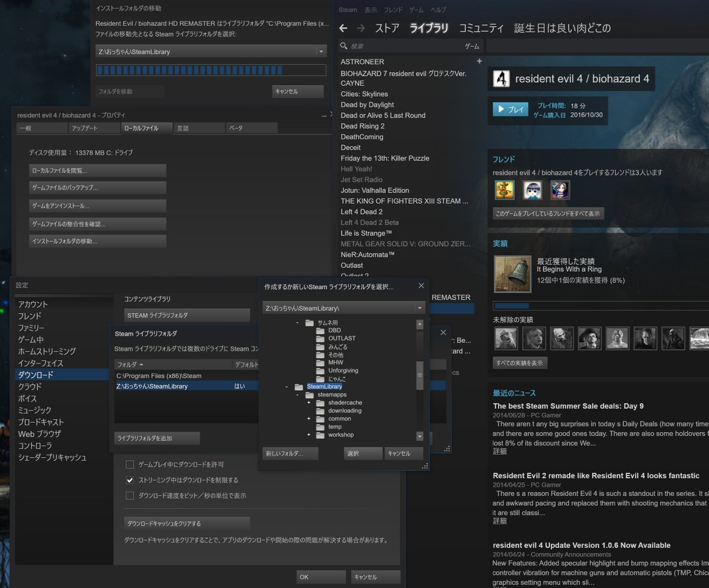The width and height of the screenshot is (709, 588).
Task: Open the path dropdown in folder picker
Action: click(420, 308)
